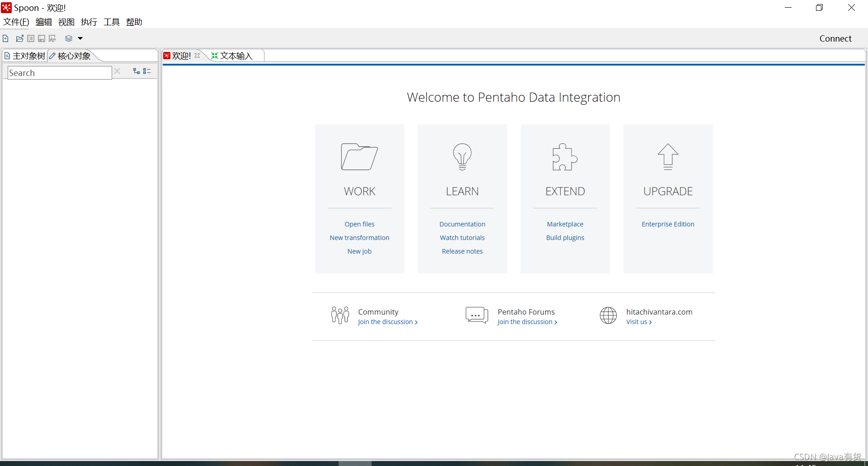Click the expand tree icon

[136, 71]
